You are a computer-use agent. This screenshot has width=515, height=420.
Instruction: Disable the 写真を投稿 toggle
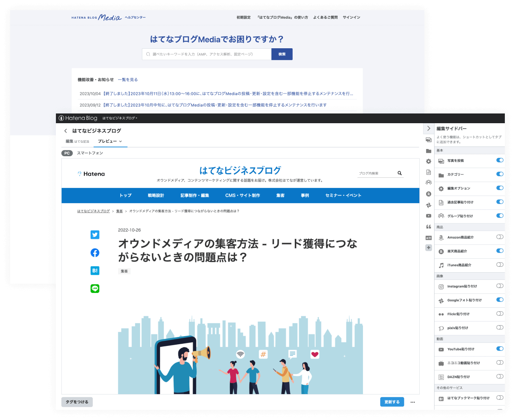[x=500, y=160]
